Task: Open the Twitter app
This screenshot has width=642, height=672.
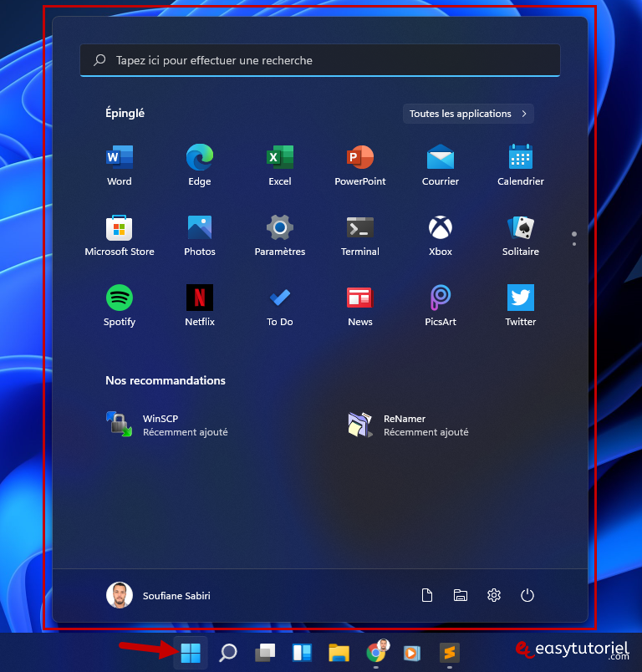Action: click(520, 306)
